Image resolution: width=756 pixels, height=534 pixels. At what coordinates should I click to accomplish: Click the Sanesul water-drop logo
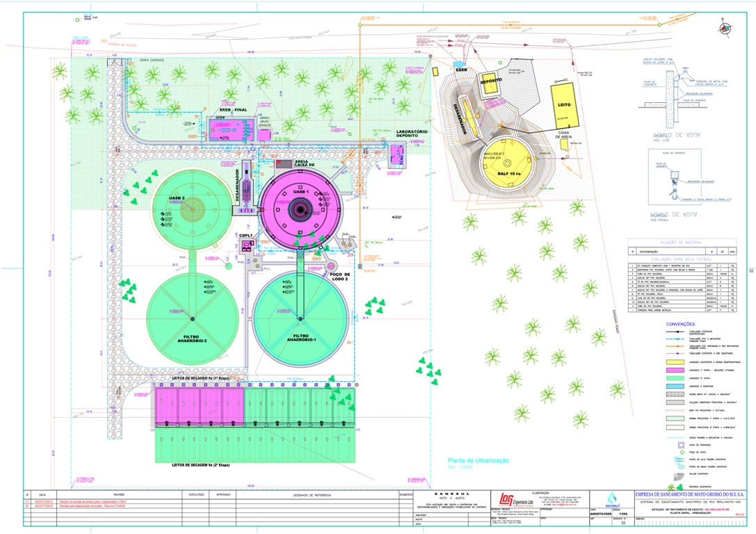pyautogui.click(x=611, y=499)
